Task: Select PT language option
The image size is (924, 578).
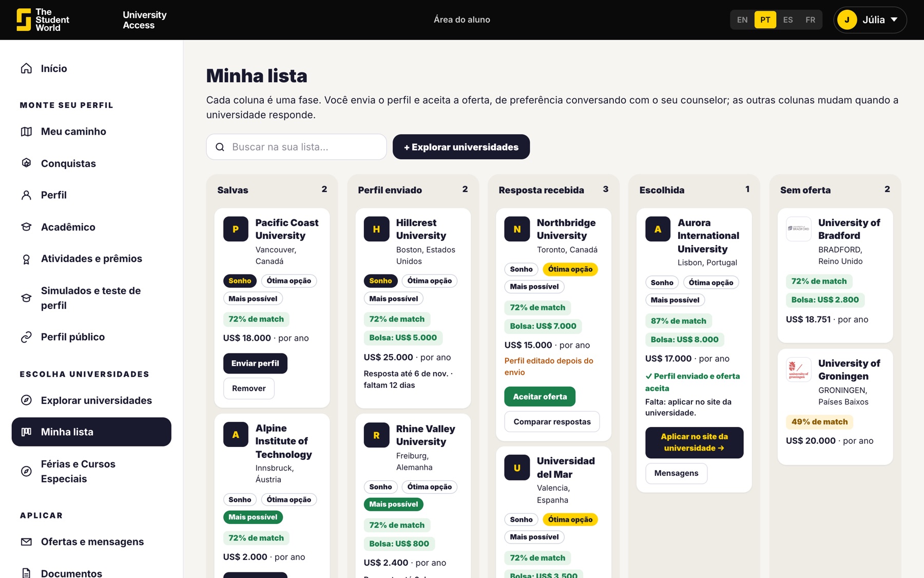Action: point(765,20)
